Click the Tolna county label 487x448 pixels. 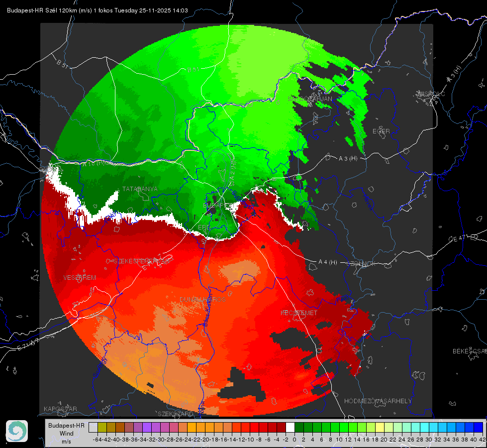point(201,408)
